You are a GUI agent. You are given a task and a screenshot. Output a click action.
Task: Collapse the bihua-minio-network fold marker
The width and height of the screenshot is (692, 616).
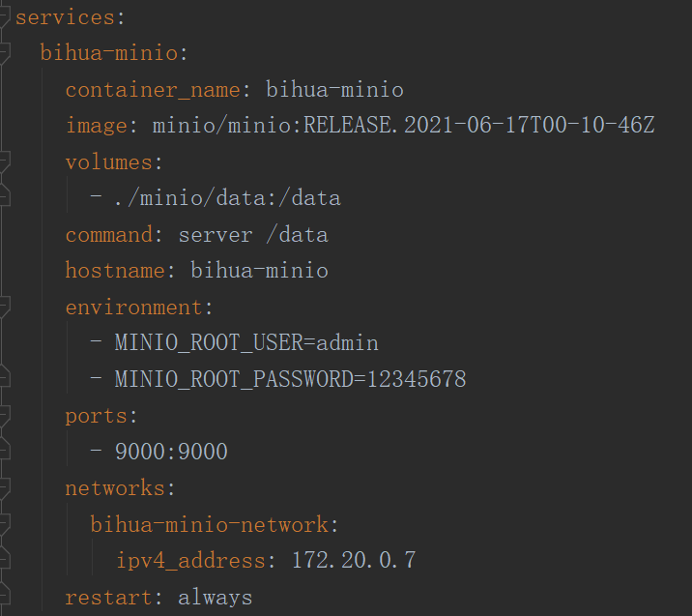coord(4,524)
